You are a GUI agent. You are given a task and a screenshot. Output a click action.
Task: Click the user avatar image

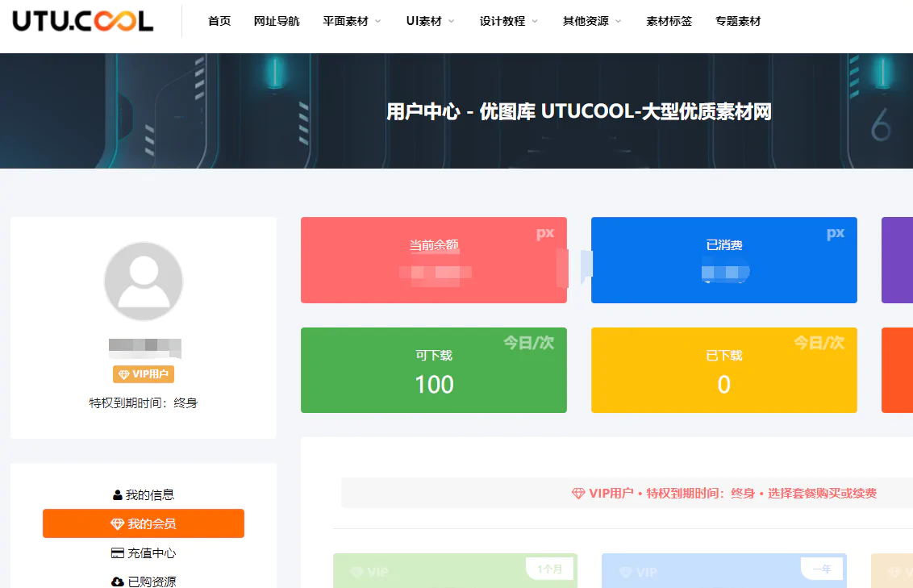click(144, 281)
